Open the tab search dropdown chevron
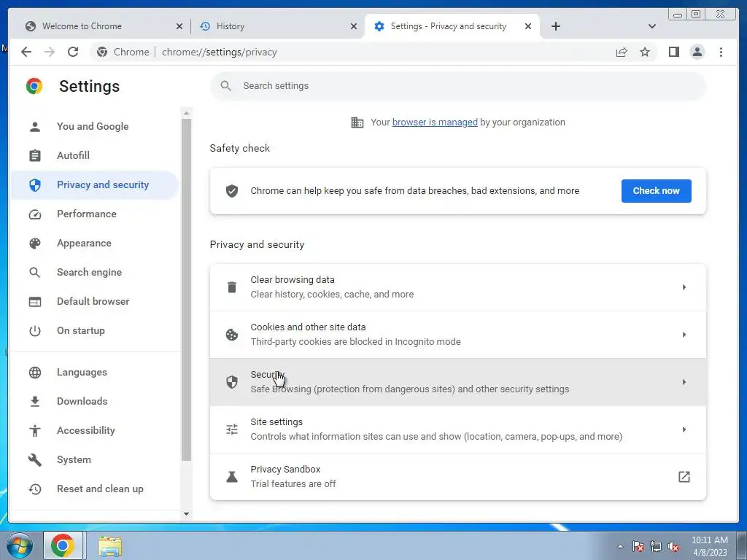 tap(652, 26)
